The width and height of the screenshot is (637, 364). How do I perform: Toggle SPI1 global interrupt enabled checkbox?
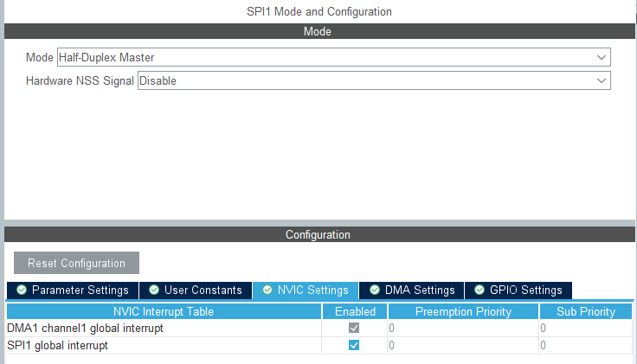[353, 345]
